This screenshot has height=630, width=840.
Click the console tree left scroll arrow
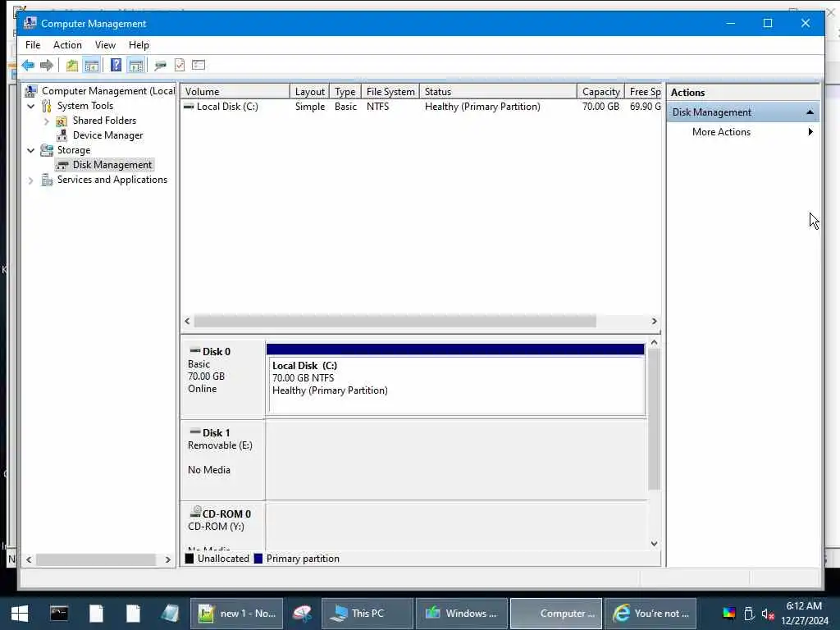(29, 559)
